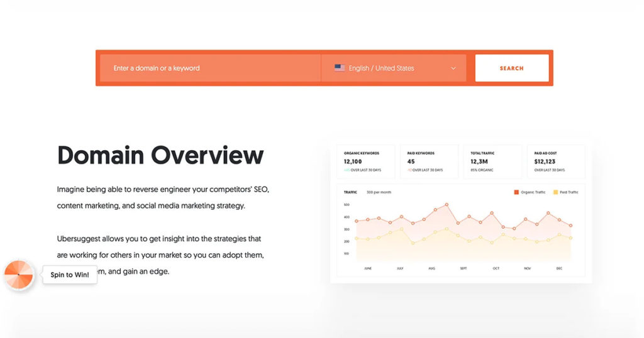This screenshot has width=644, height=338.
Task: Select the Paid Keywords 45 card
Action: pyautogui.click(x=429, y=161)
